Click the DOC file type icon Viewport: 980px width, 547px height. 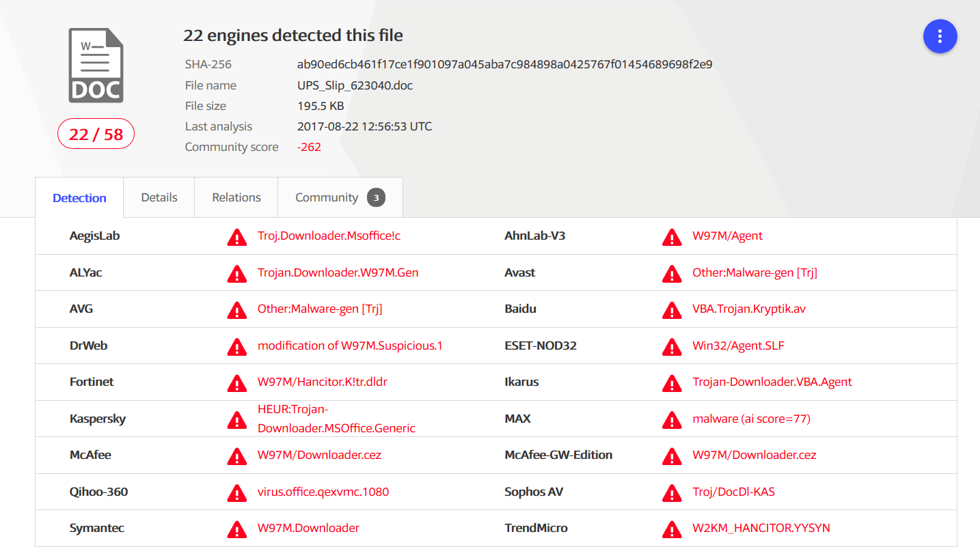pos(96,66)
